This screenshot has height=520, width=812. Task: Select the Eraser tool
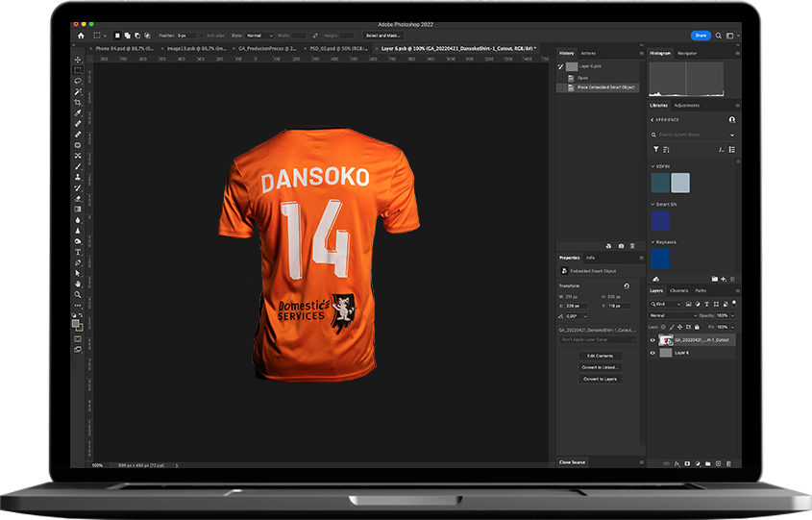[78, 198]
